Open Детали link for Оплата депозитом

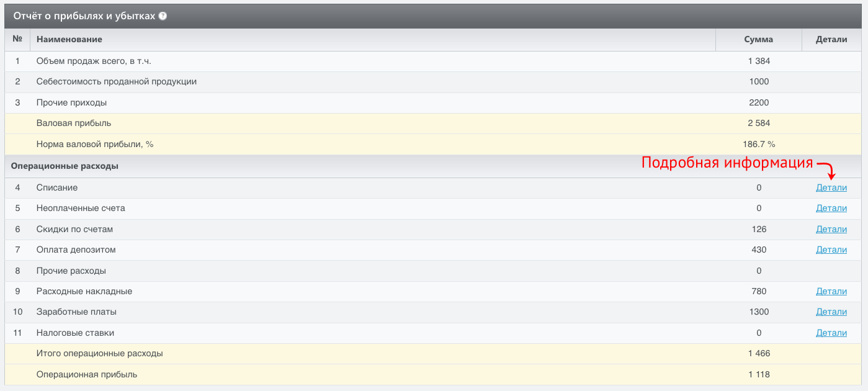[x=831, y=249]
